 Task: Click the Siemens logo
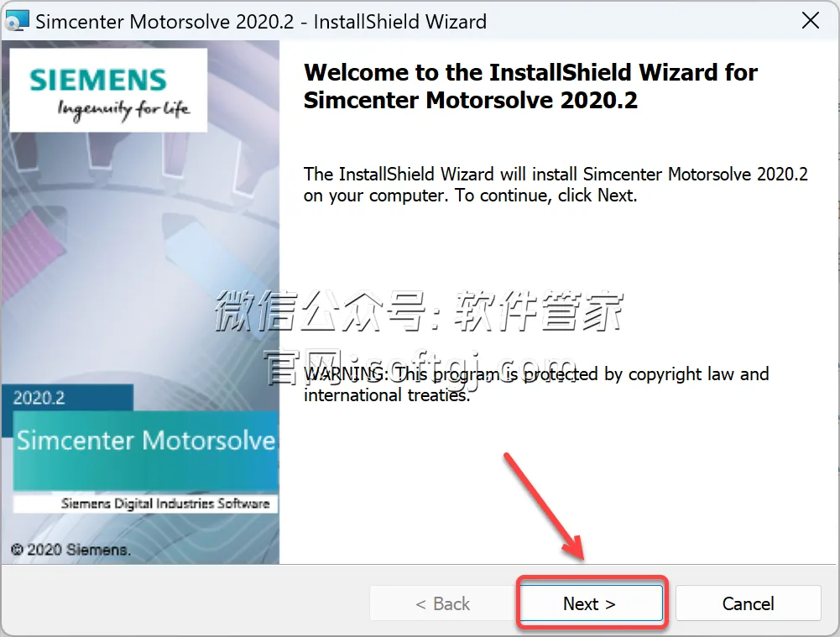(109, 91)
